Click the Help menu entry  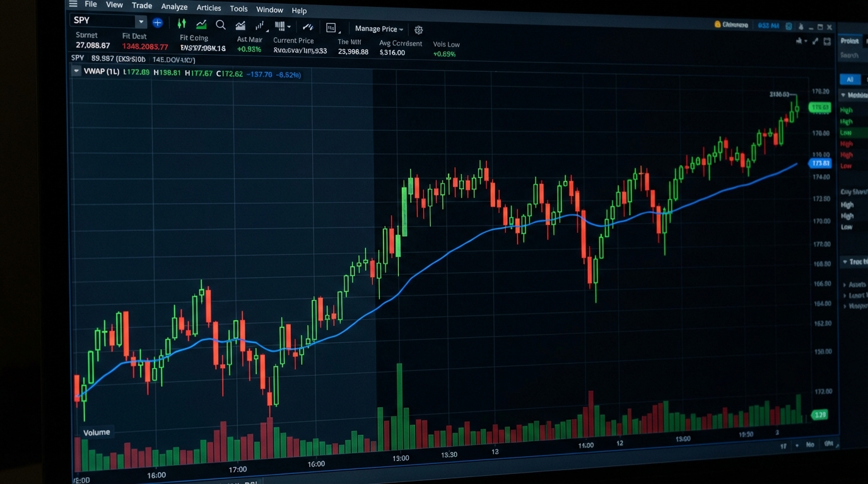299,10
